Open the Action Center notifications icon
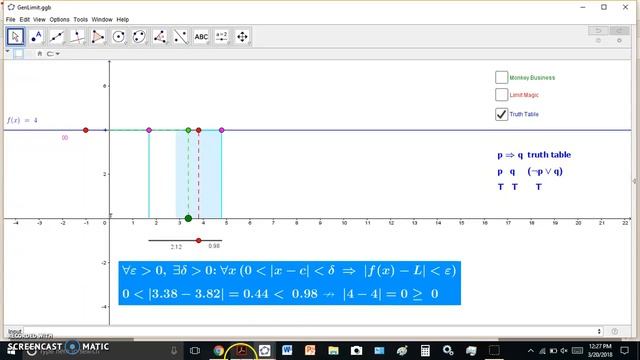The height and width of the screenshot is (360, 640). (x=624, y=350)
